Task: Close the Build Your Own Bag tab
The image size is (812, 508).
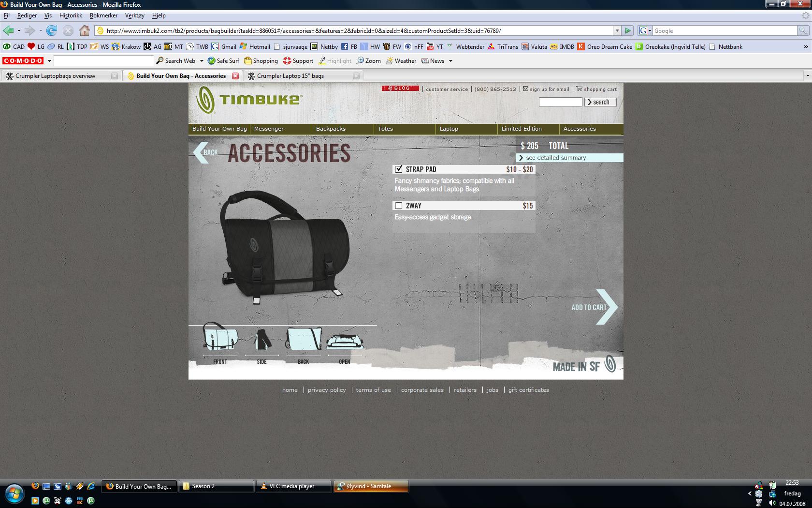Action: (x=235, y=76)
